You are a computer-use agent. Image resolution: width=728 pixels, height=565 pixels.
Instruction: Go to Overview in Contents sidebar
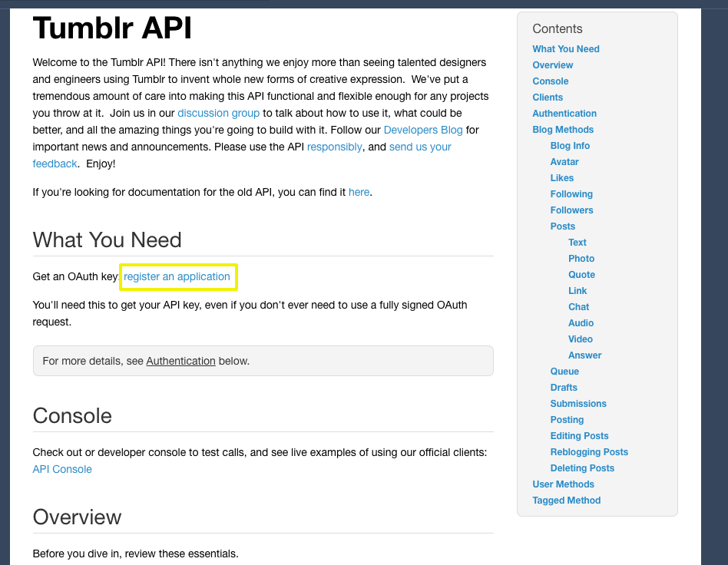coord(552,65)
